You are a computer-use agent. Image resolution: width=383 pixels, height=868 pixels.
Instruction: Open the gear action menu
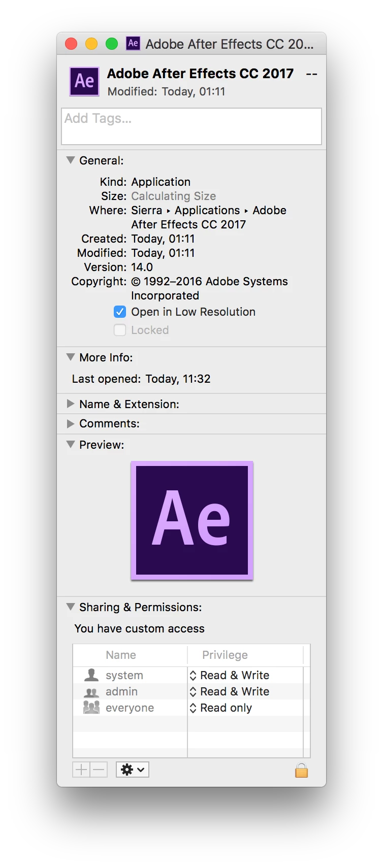pos(133,770)
